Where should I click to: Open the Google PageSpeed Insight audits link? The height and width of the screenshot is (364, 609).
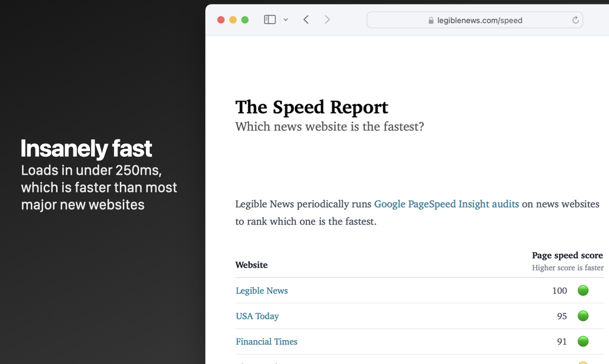click(446, 204)
